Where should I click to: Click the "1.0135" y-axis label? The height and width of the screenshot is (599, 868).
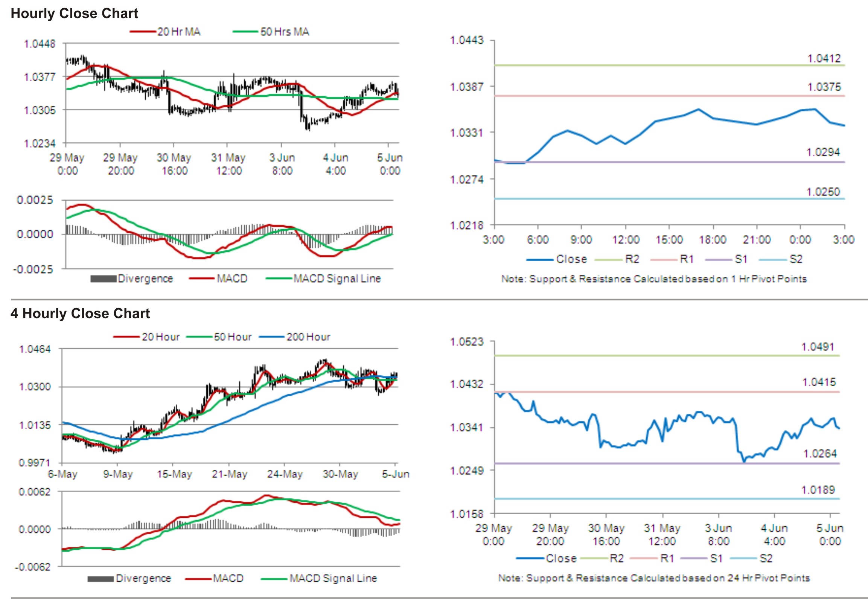click(35, 425)
